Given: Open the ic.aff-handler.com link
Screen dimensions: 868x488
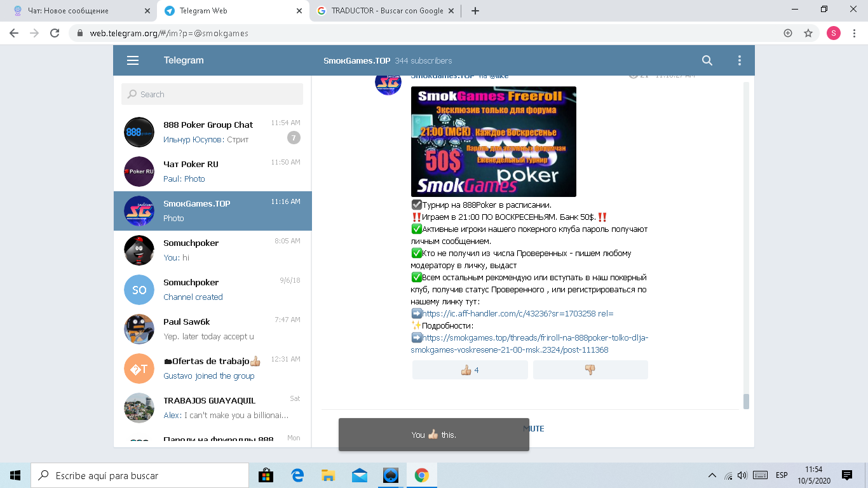Looking at the screenshot, I should [518, 313].
